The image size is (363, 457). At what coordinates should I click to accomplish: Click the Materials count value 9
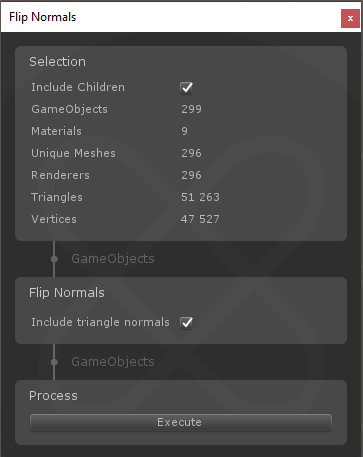point(184,131)
